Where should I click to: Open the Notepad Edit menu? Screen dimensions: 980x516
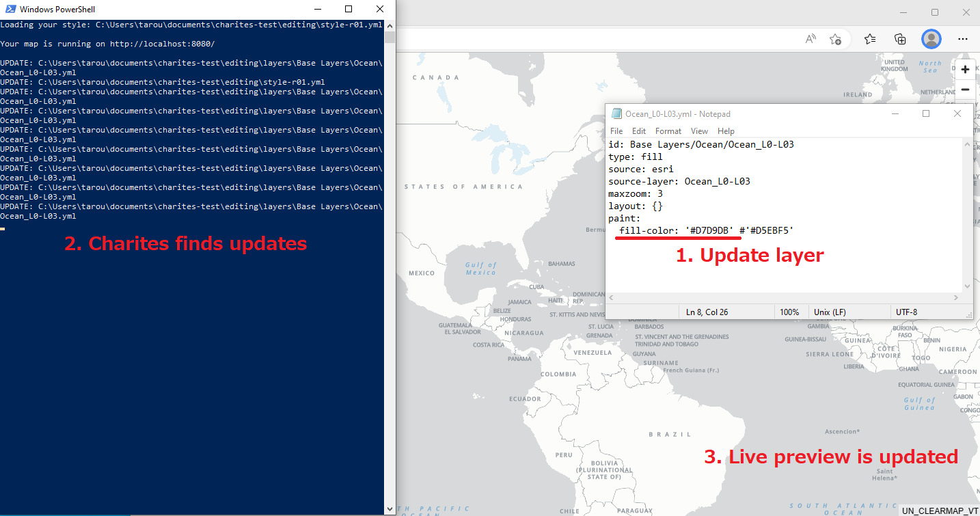(x=639, y=131)
